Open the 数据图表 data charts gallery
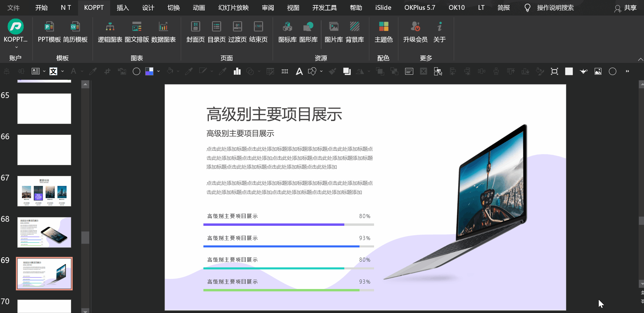 tap(164, 32)
